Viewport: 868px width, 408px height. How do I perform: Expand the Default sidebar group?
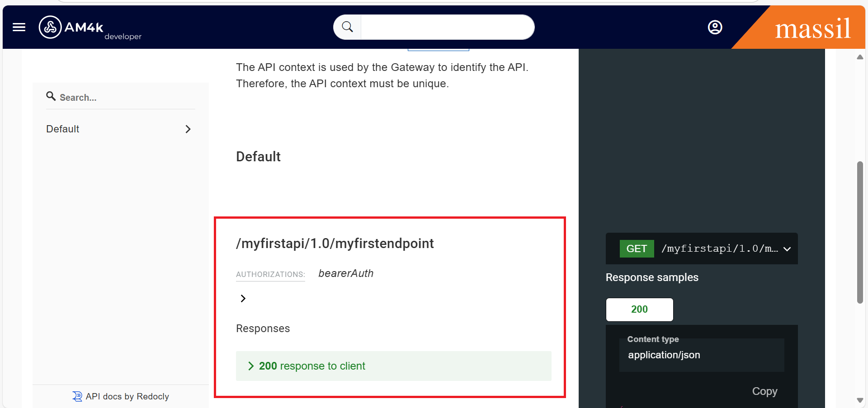(188, 129)
